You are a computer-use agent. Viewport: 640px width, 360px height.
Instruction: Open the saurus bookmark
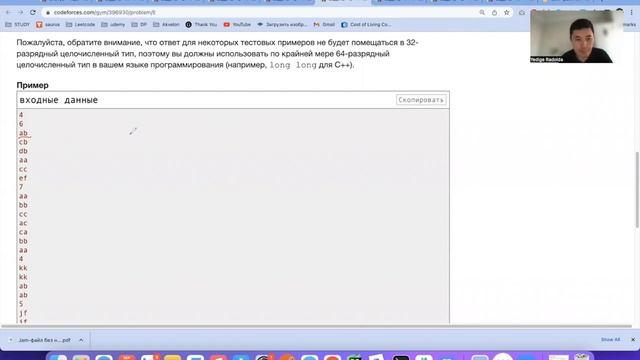[x=48, y=24]
